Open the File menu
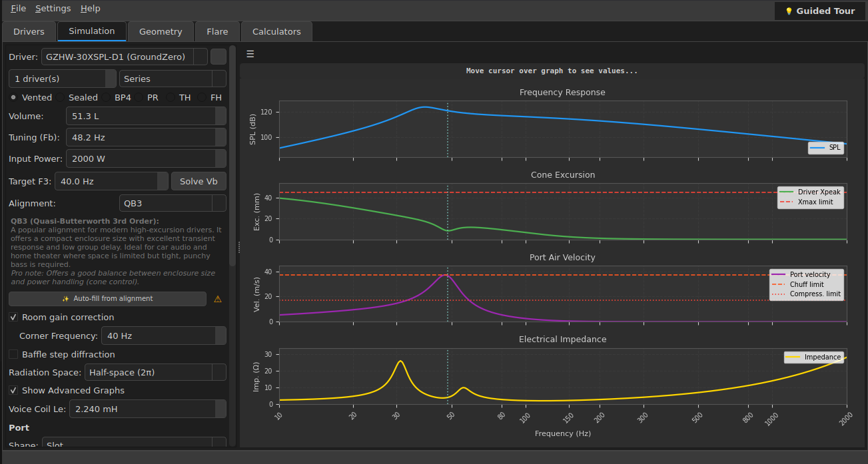The width and height of the screenshot is (868, 464). click(x=18, y=9)
